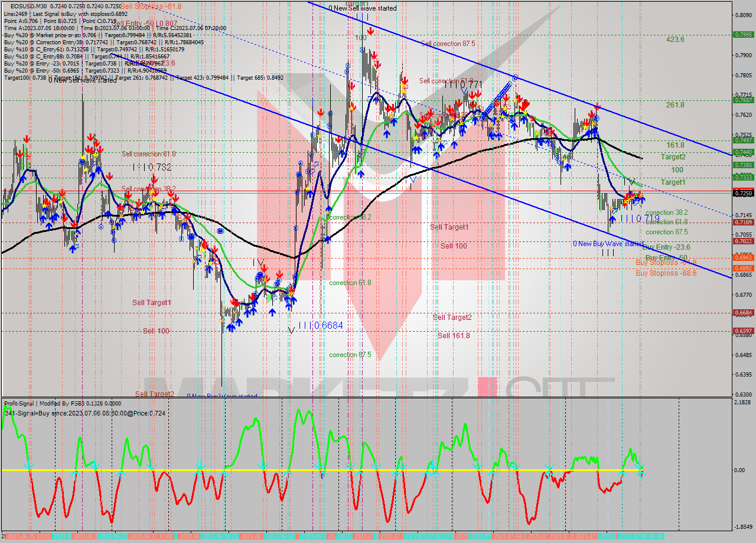Image resolution: width=756 pixels, height=543 pixels.
Task: Click the green '261.8' Fibonacci label
Action: [x=675, y=104]
